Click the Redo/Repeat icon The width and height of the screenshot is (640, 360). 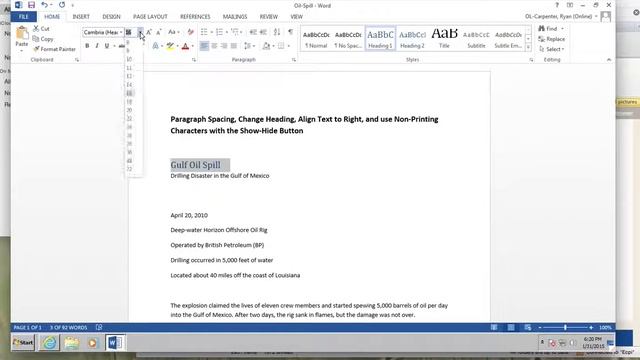point(62,5)
